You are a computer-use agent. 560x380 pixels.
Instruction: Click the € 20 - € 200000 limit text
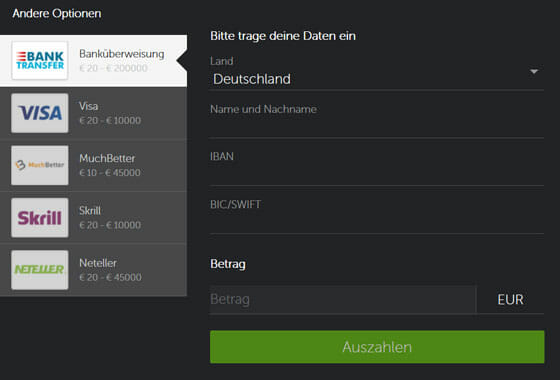click(113, 68)
